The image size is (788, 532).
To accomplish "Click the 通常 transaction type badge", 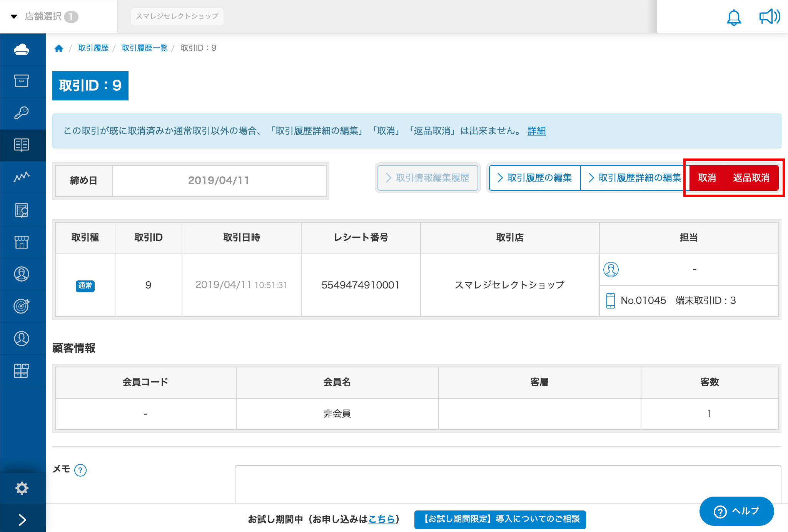I will point(85,285).
